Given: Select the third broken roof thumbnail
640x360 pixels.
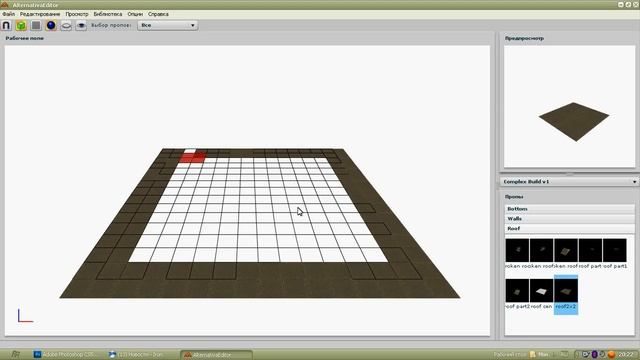Looking at the screenshot, I should tap(566, 250).
